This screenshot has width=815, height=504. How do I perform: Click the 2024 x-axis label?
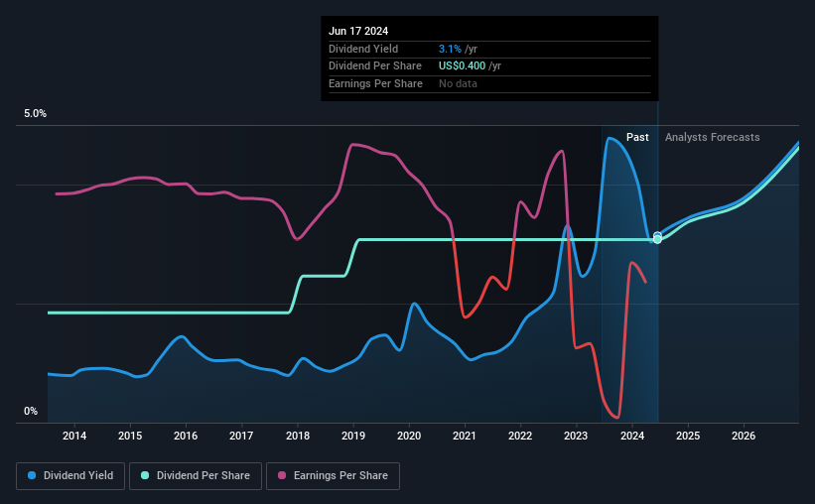632,436
